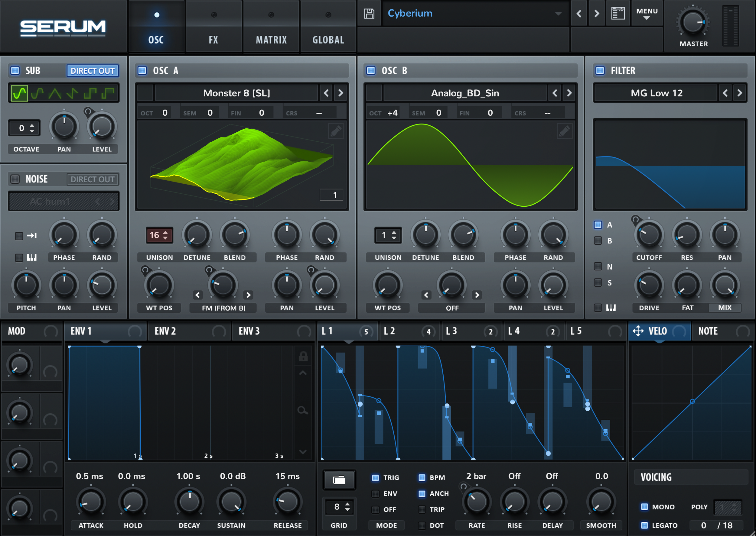This screenshot has height=536, width=756.
Task: Select next filter type arrow
Action: tap(739, 93)
